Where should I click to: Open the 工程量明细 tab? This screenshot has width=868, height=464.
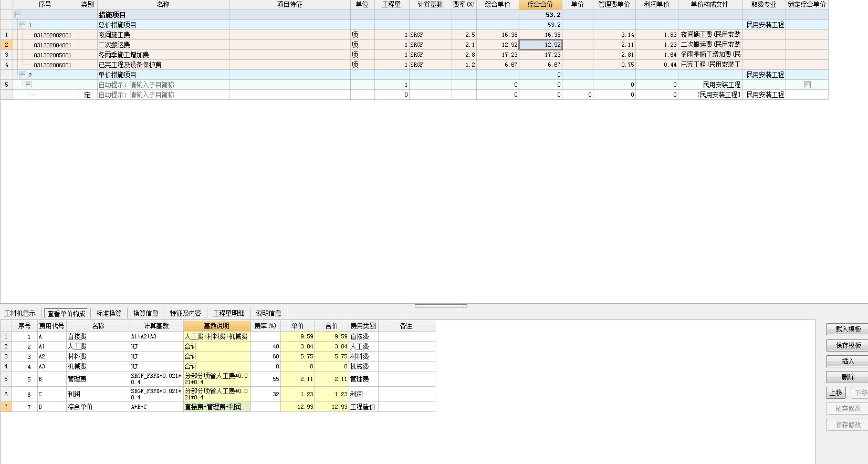(228, 313)
